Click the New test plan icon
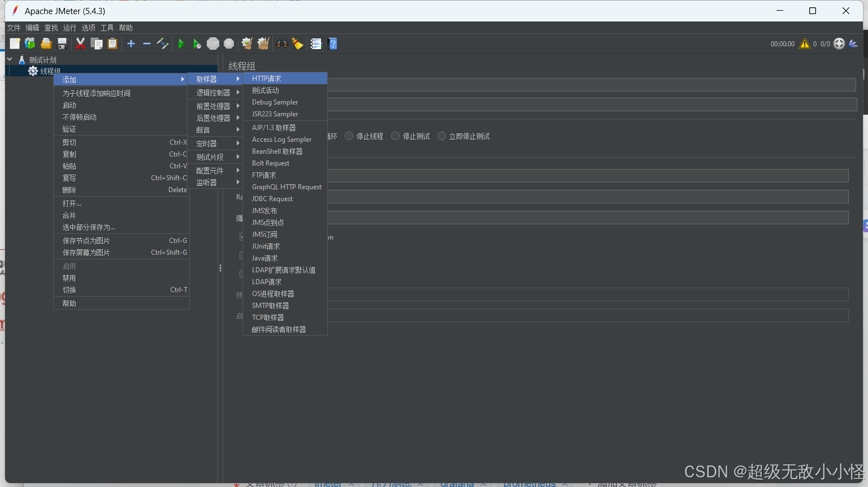 pos(15,44)
